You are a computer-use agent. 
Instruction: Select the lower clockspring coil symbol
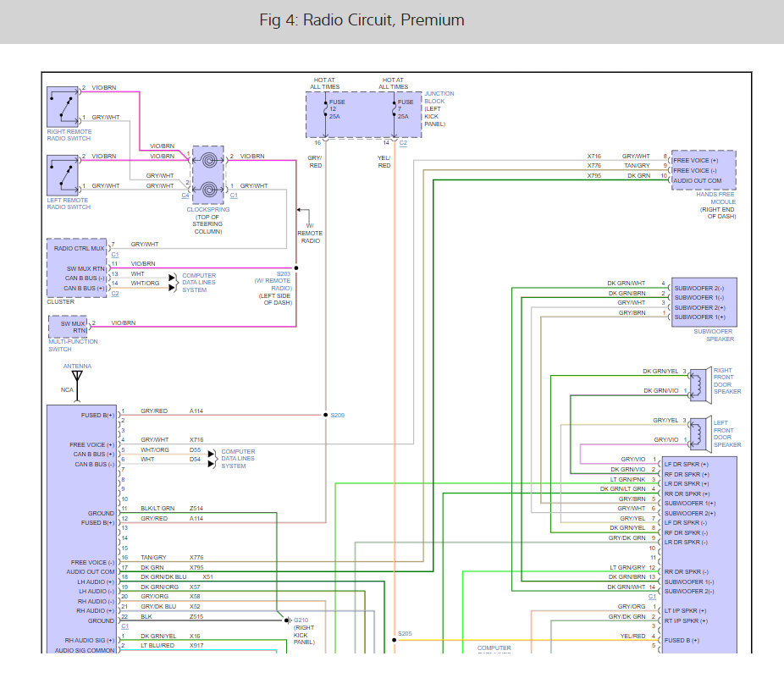coord(209,190)
